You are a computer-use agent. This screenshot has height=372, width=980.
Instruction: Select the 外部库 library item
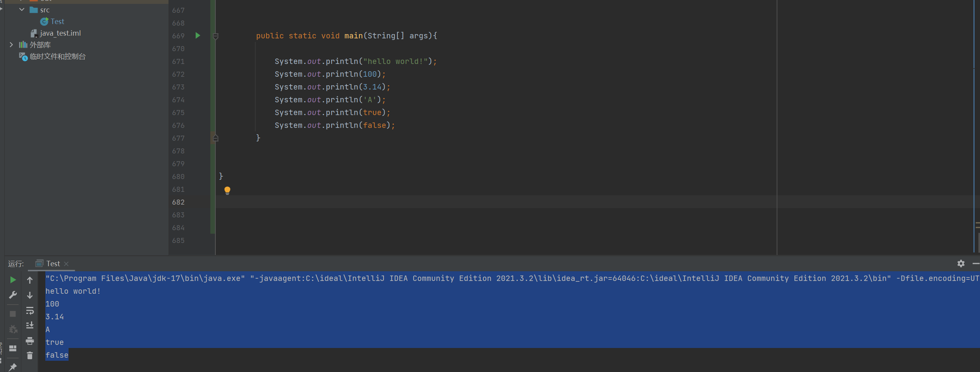[x=40, y=45]
